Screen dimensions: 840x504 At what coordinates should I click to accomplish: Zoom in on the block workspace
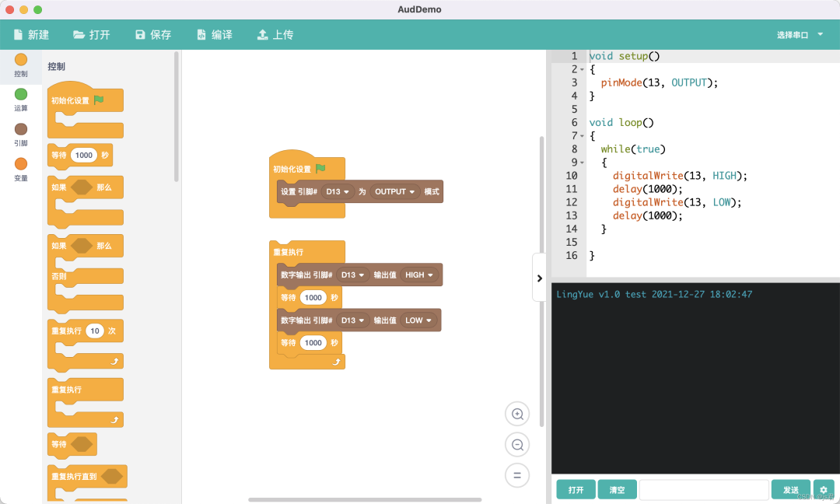pyautogui.click(x=516, y=413)
